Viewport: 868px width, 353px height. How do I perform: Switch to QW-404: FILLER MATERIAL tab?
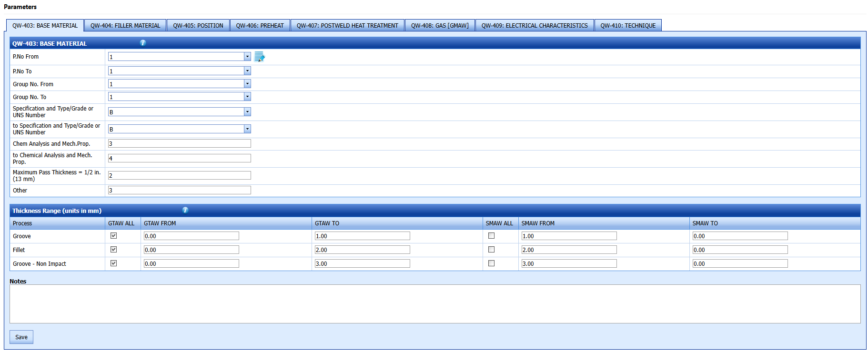[125, 26]
